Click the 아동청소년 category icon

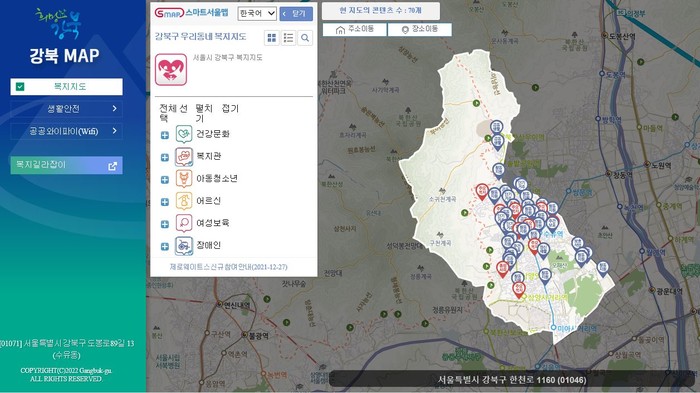(x=183, y=179)
